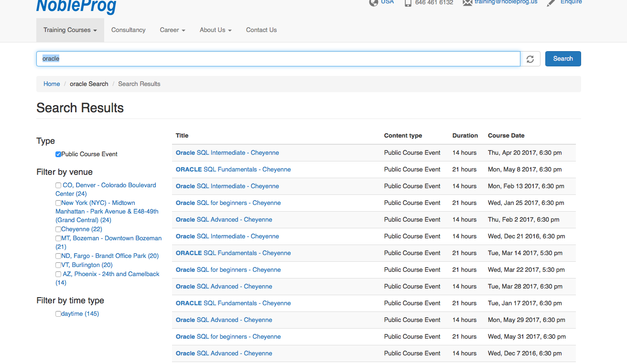Click the pencil icon next to Enquire
Image resolution: width=627 pixels, height=364 pixels.
pyautogui.click(x=551, y=2)
